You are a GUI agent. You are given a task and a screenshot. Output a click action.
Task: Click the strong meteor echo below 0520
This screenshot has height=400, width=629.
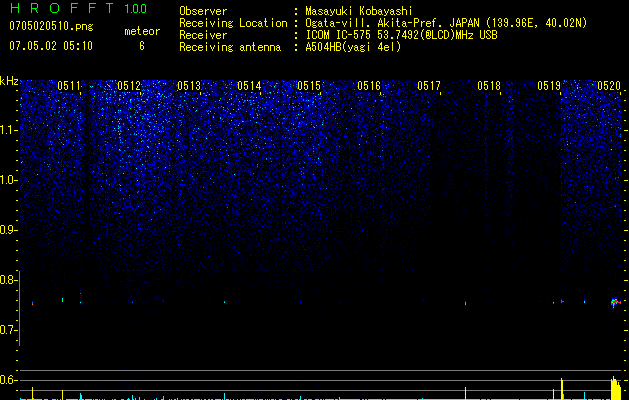pyautogui.click(x=615, y=303)
